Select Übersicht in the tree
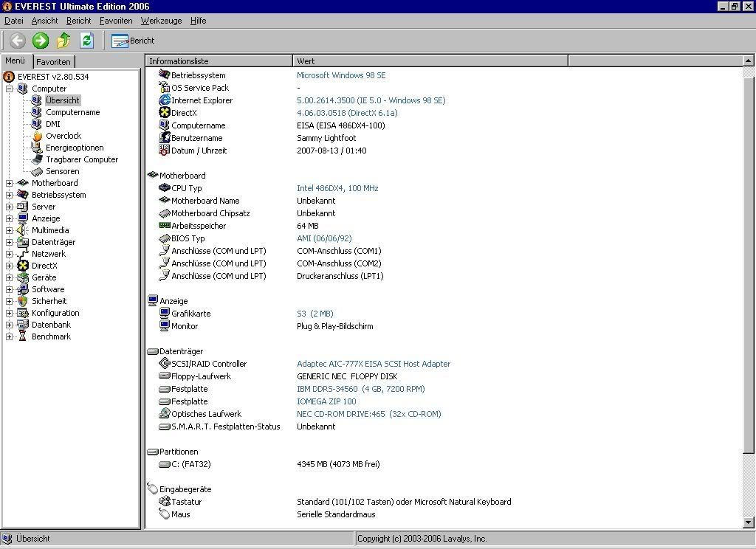756x549 pixels. coord(62,100)
